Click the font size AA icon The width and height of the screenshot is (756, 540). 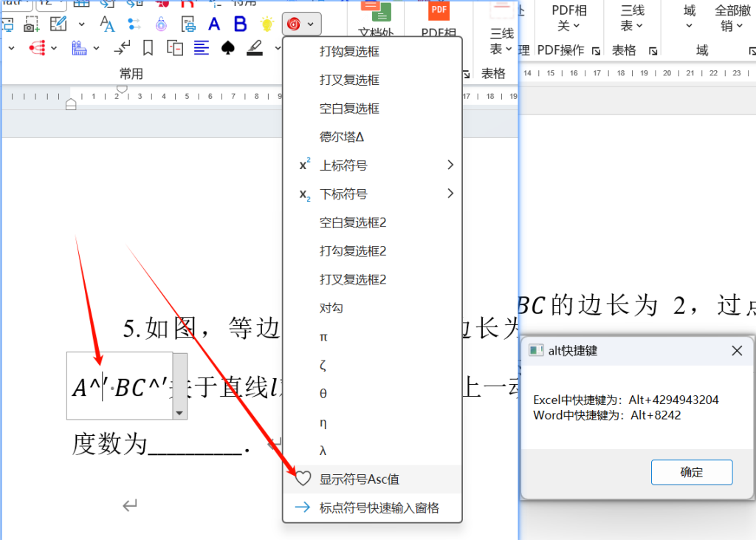[x=107, y=24]
